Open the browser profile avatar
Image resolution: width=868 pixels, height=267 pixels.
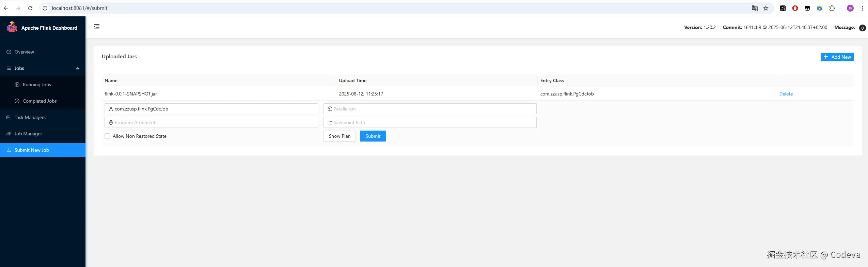coord(850,8)
